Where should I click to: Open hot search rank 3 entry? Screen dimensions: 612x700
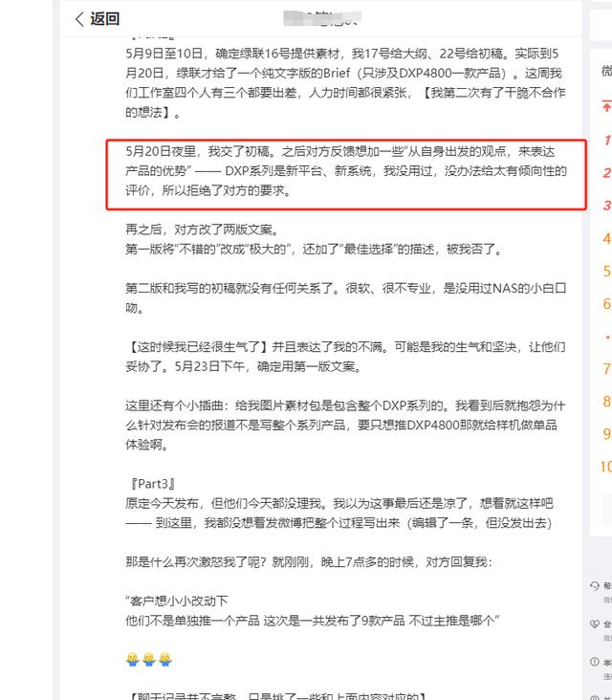(607, 205)
